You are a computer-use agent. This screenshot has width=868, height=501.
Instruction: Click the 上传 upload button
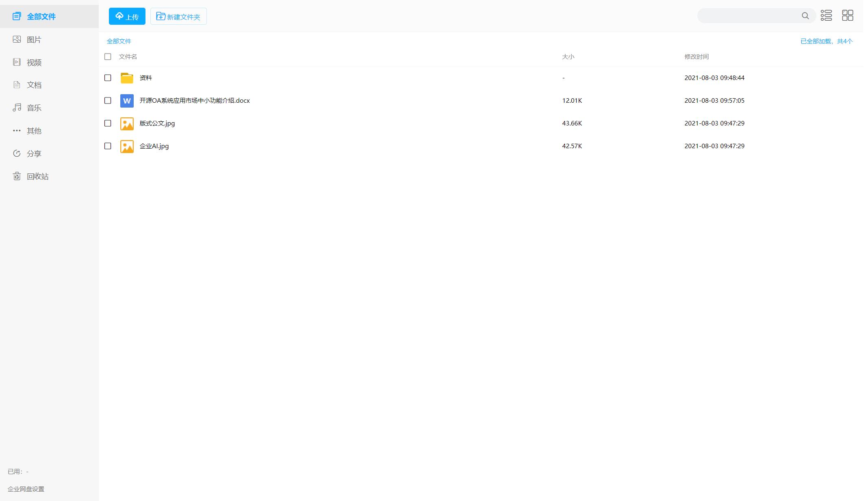coord(127,16)
